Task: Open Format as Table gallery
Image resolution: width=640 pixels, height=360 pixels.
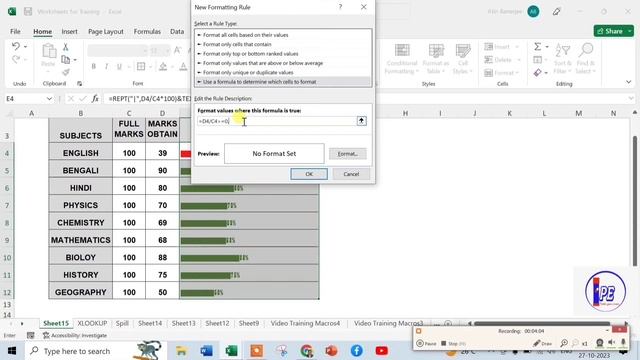Action: click(x=436, y=59)
